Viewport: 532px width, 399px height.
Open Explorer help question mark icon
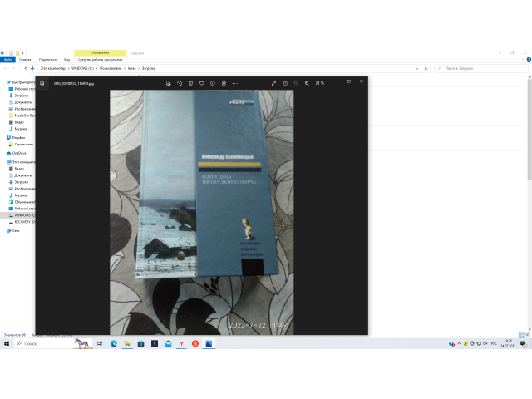pyautogui.click(x=529, y=59)
